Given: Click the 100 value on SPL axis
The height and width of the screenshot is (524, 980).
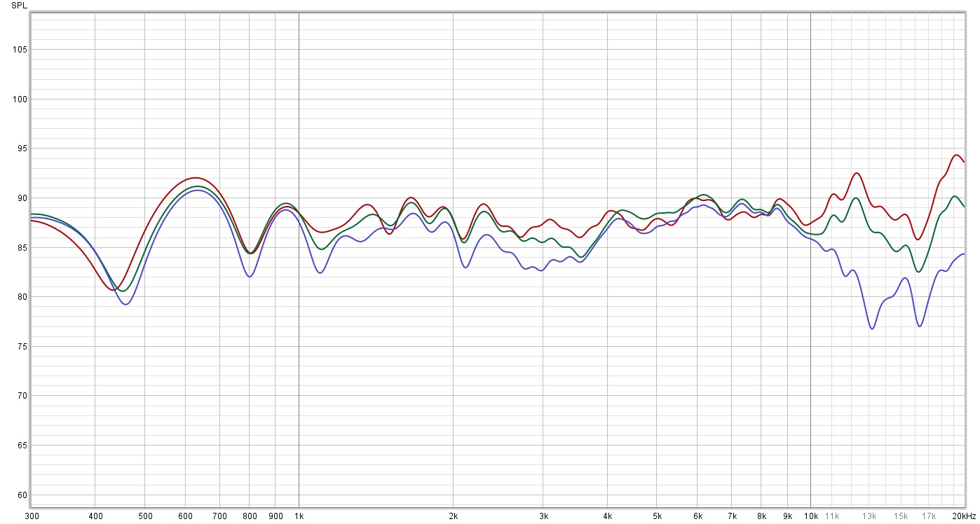Looking at the screenshot, I should [20, 99].
